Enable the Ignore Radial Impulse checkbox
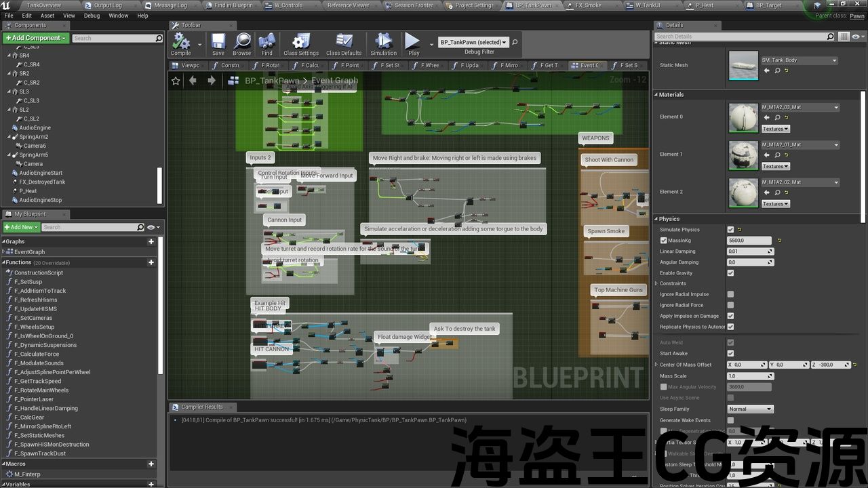Image resolution: width=868 pixels, height=488 pixels. coord(730,294)
